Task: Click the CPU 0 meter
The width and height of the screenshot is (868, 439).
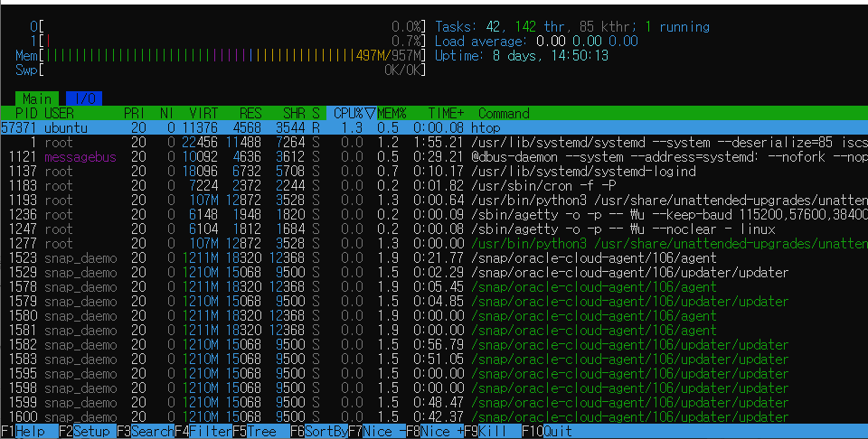Action: coord(228,26)
